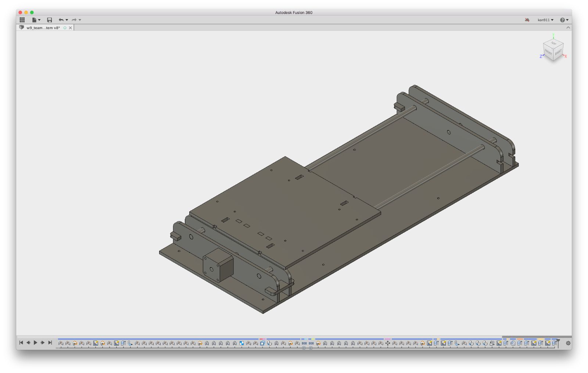The image size is (588, 373).
Task: Play the timeline history
Action: 36,342
